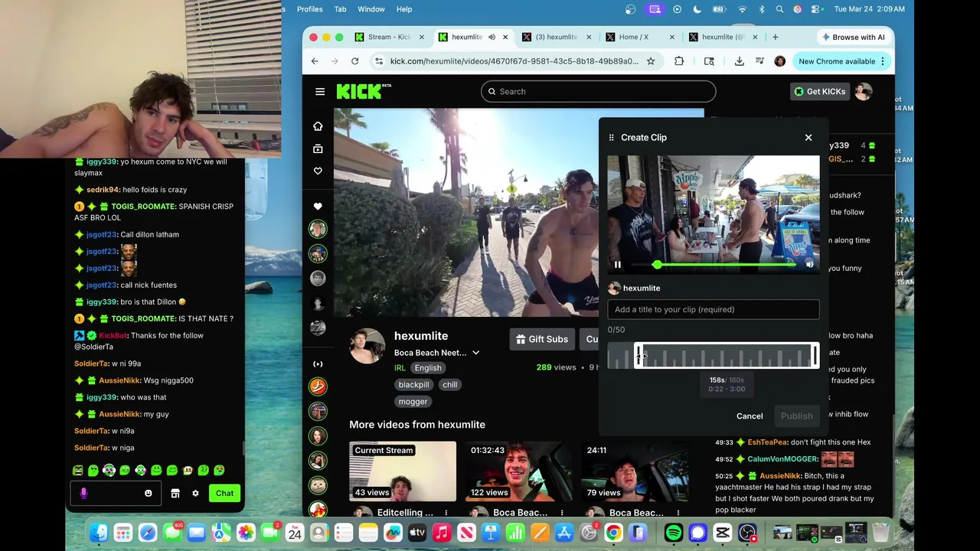The height and width of the screenshot is (551, 980).
Task: Click Get KICKs button
Action: coord(819,91)
